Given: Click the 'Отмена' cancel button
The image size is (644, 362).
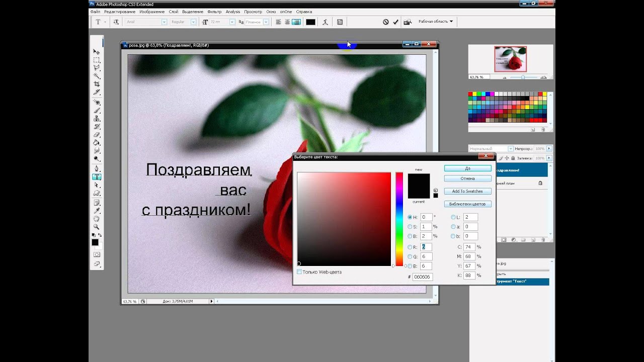Looking at the screenshot, I should 468,178.
